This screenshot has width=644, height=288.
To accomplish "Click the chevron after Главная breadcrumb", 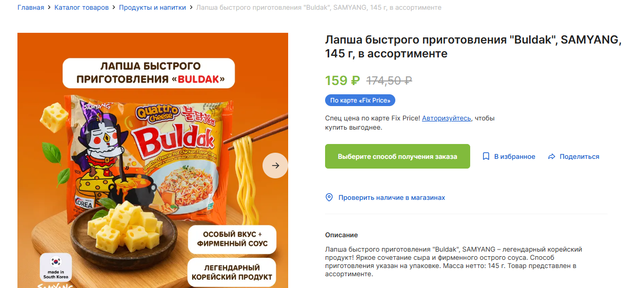I will (49, 8).
